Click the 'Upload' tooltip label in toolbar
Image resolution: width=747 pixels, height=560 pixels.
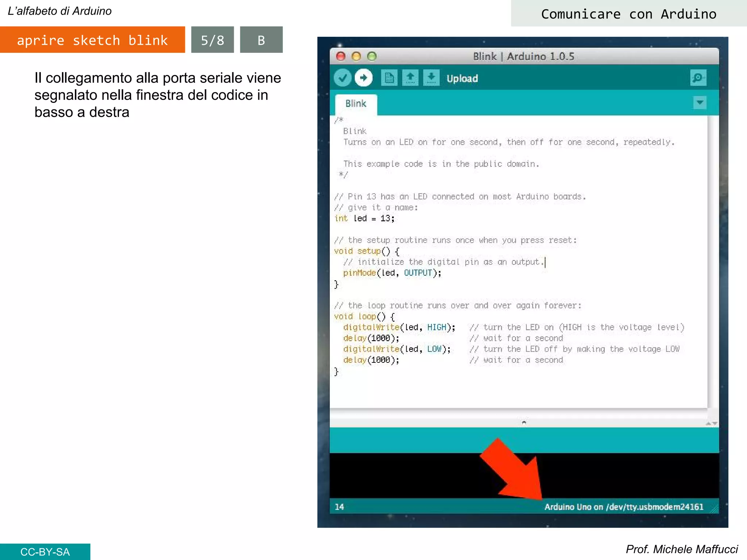(x=462, y=78)
